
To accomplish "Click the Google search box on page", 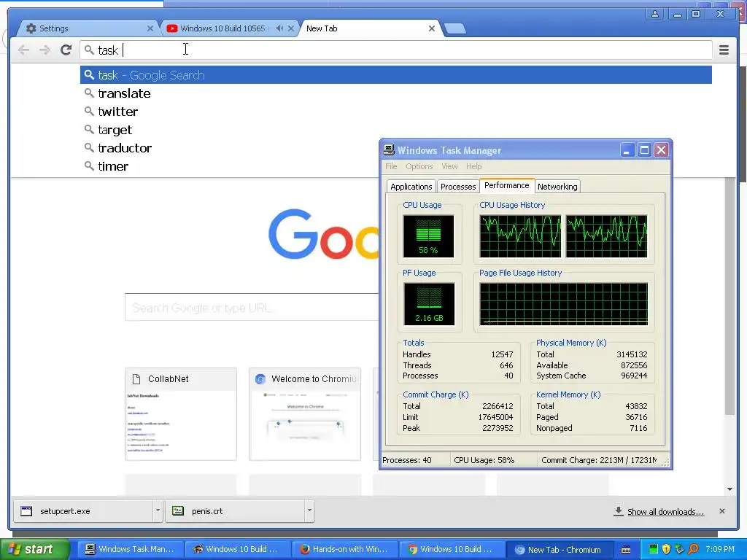I will [x=252, y=308].
